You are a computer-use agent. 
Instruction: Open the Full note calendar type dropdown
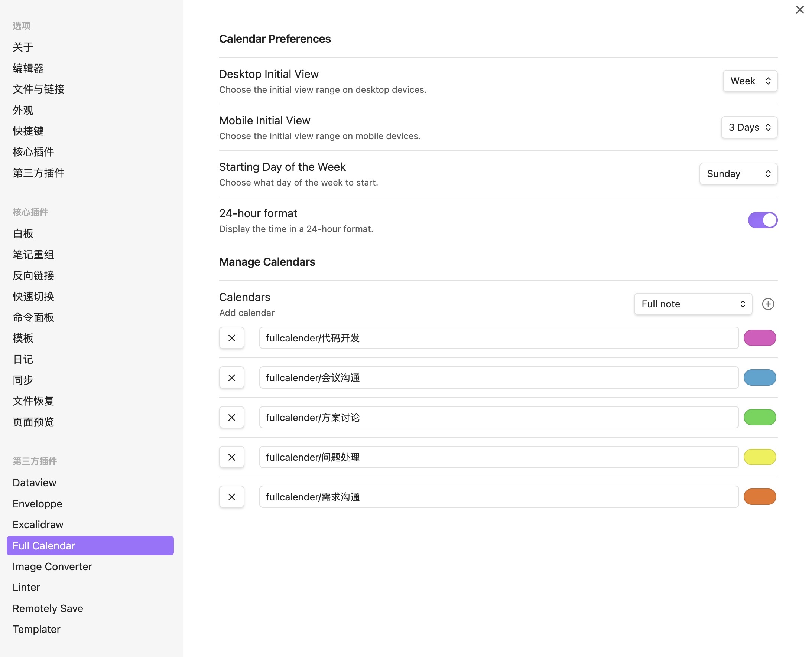click(x=693, y=304)
